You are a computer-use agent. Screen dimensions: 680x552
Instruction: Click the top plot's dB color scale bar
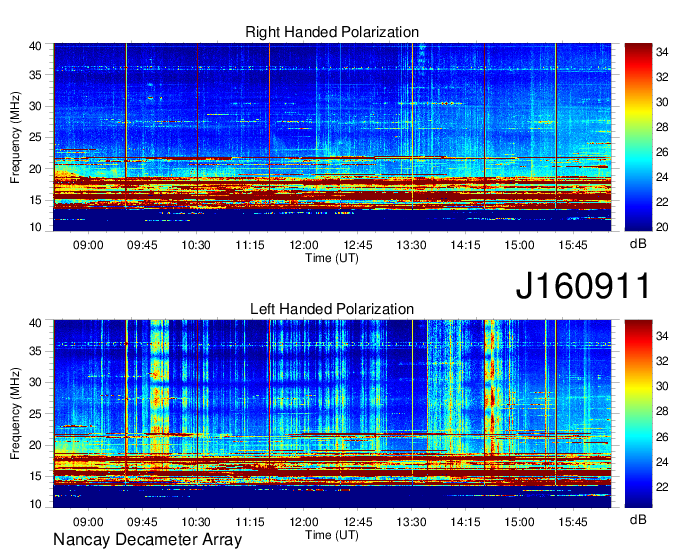coord(638,137)
